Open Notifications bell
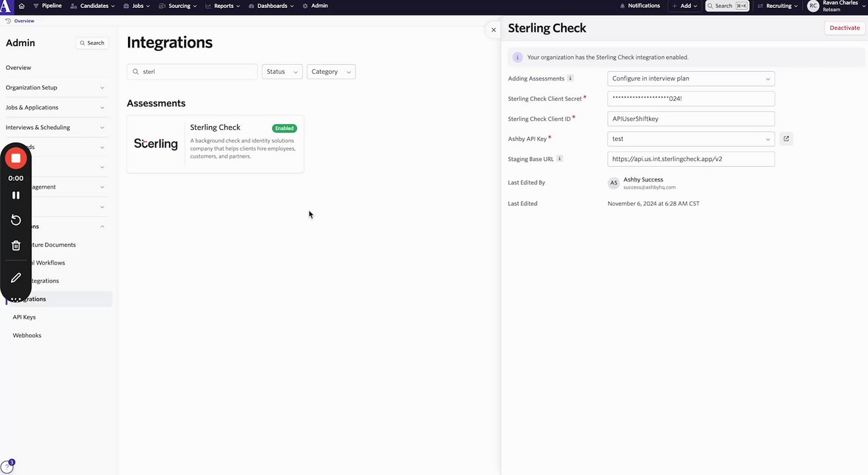 point(640,6)
